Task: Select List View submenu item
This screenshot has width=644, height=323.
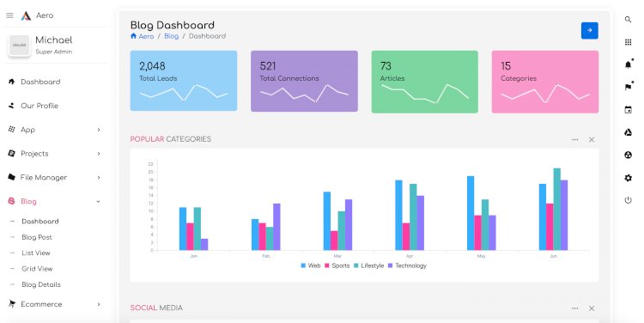Action: point(36,253)
